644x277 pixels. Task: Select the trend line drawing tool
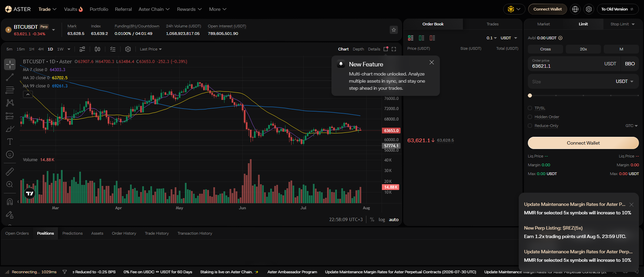pos(10,77)
